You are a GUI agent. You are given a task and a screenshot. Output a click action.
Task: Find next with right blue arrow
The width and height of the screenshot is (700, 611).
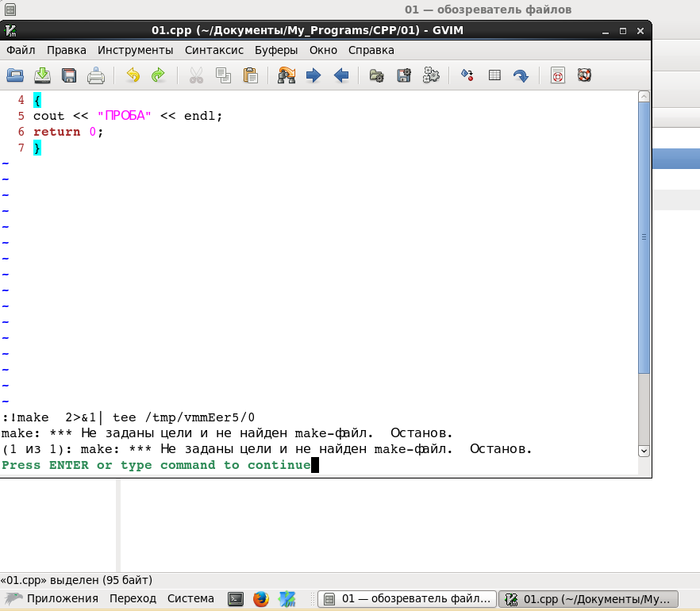tap(313, 75)
